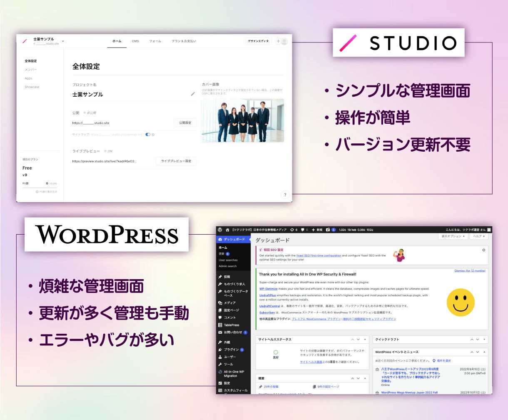Screen dimensions: 508x420
Task: Click the カバー画像 team photo thumbnail
Action: (x=243, y=120)
